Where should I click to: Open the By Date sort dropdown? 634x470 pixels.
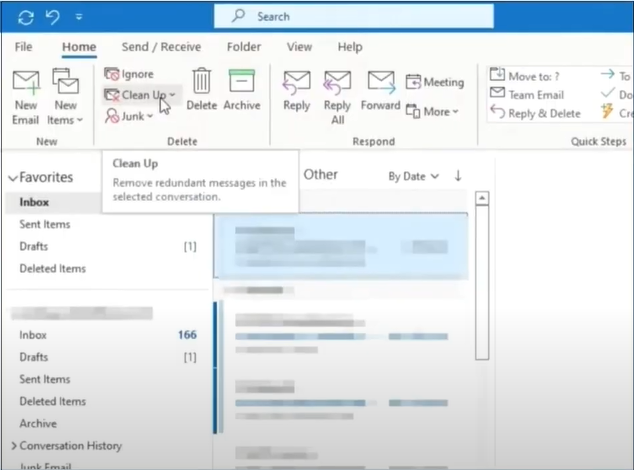tap(413, 176)
